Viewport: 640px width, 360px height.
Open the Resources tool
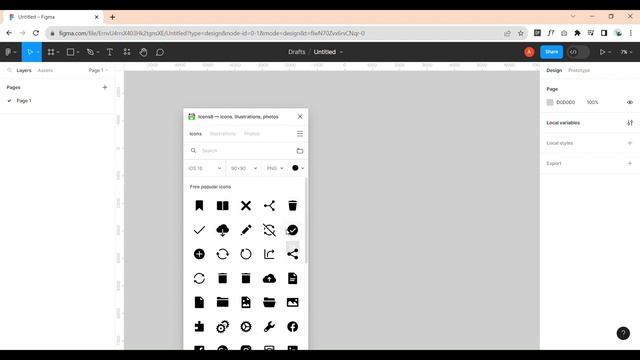(127, 52)
